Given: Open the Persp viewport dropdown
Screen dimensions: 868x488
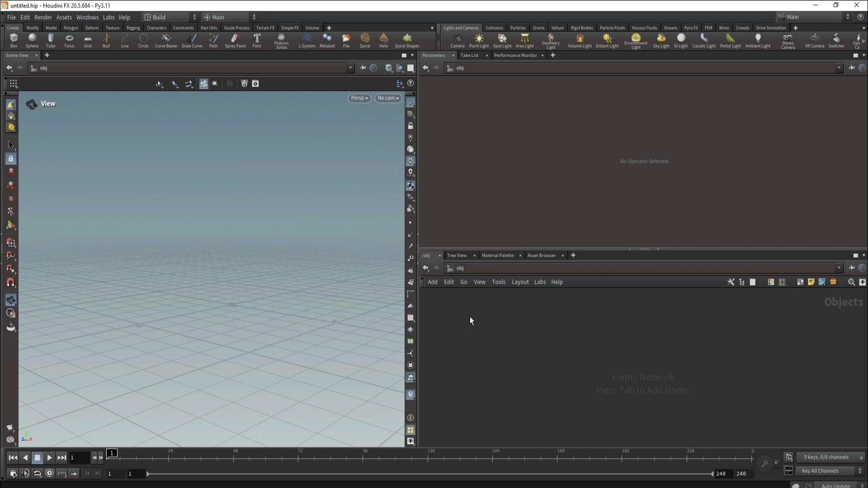Looking at the screenshot, I should 359,98.
